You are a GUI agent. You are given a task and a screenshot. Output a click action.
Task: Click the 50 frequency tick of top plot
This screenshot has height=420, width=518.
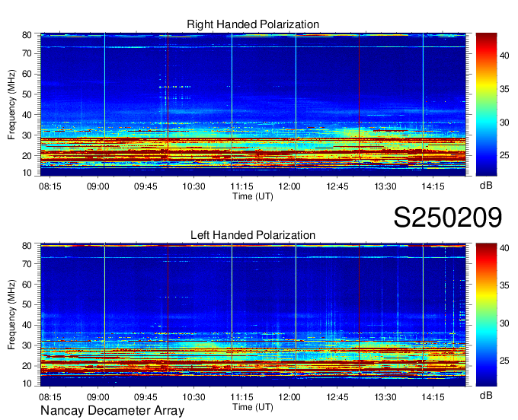click(x=27, y=94)
